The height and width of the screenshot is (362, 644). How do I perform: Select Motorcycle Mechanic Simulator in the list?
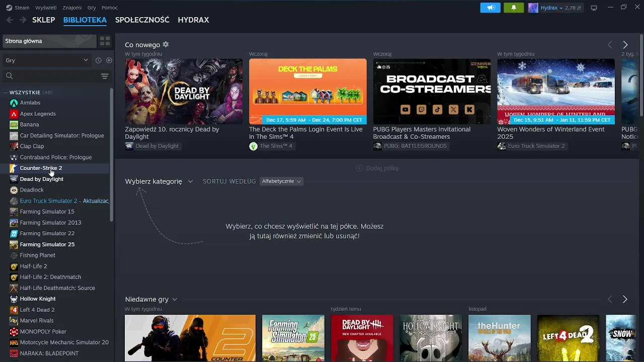point(55,342)
